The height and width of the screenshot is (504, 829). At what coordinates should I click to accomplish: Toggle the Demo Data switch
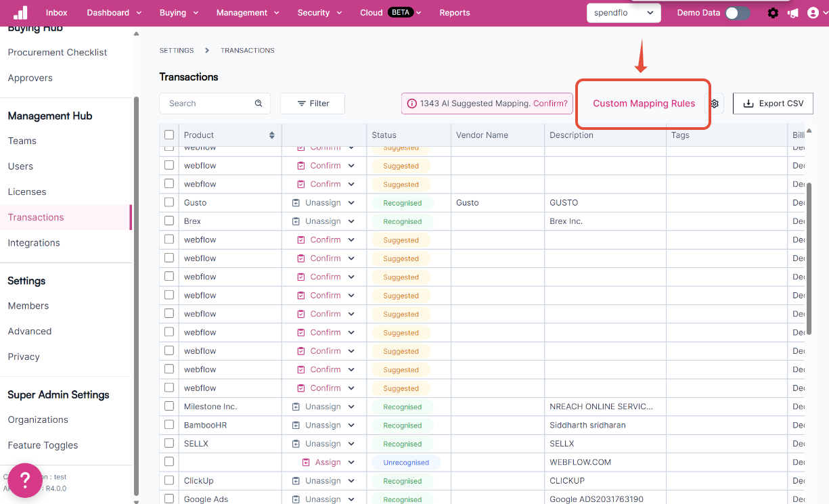tap(738, 13)
